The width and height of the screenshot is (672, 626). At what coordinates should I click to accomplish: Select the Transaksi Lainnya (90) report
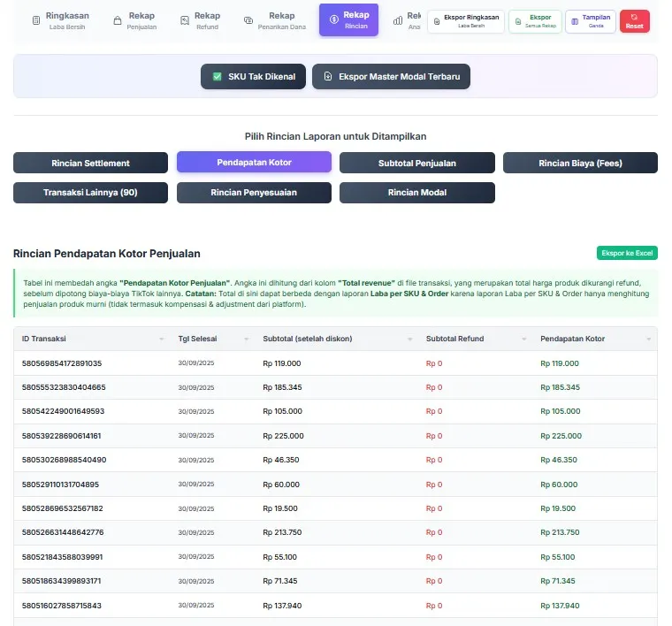click(90, 193)
